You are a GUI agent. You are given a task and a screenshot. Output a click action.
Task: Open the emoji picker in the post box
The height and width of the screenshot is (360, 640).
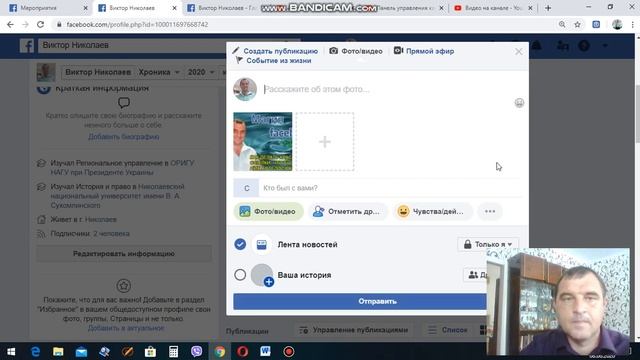(519, 103)
